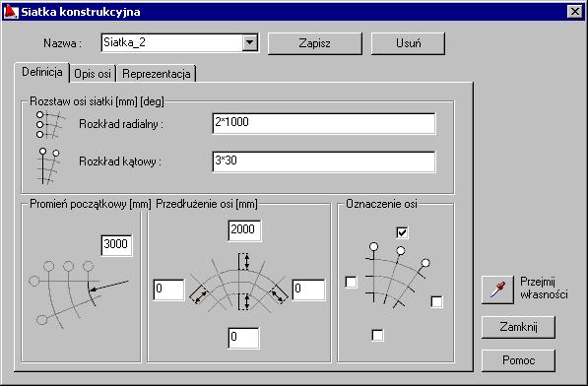Viewport: 588px width, 386px height.
Task: Click the Rozkład radialny label
Action: [121, 124]
